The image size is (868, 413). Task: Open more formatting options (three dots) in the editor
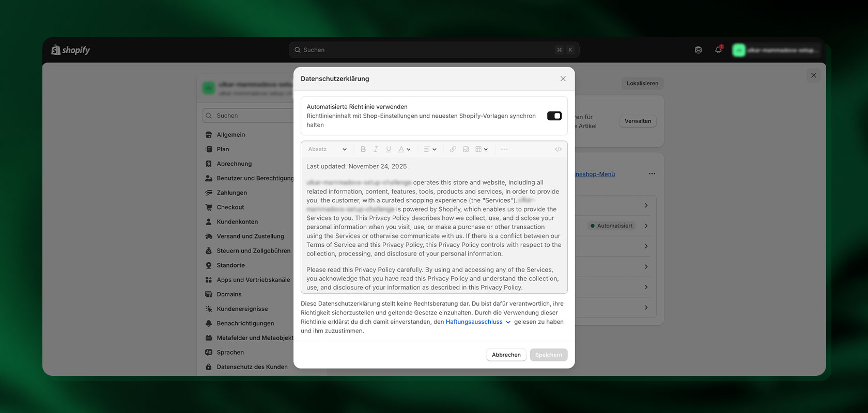[504, 149]
